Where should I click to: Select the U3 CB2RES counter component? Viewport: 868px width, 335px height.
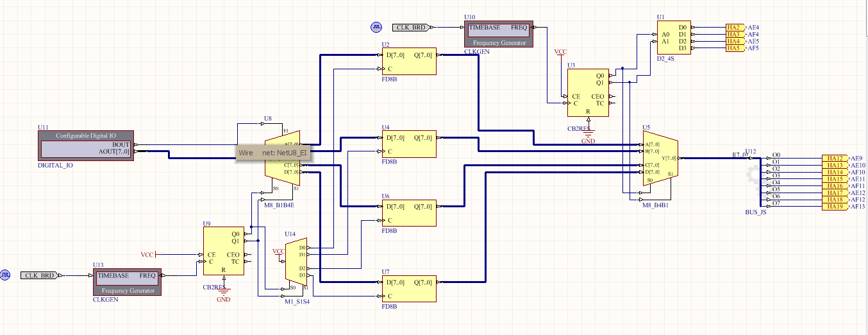coord(587,93)
